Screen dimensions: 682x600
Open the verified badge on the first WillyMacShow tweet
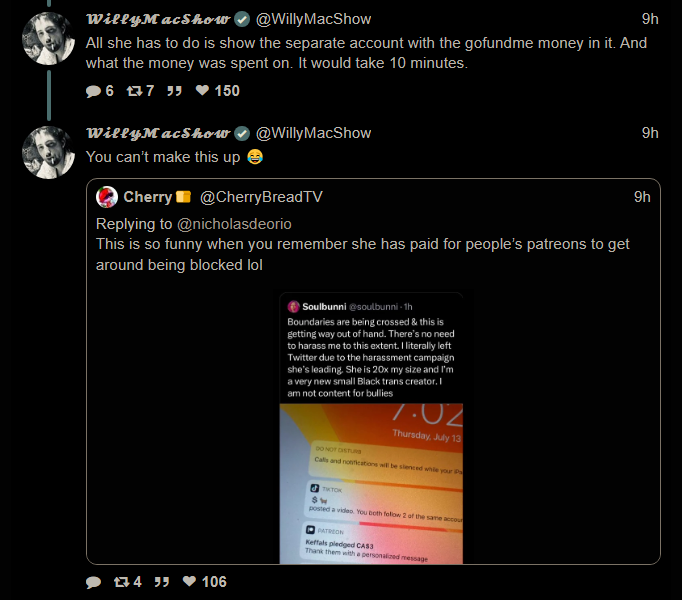242,19
